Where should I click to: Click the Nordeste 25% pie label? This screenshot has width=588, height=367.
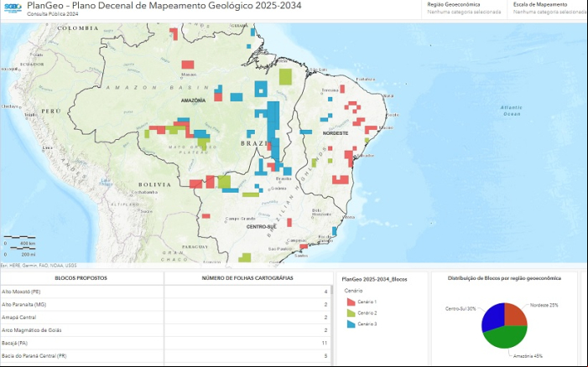coord(544,305)
